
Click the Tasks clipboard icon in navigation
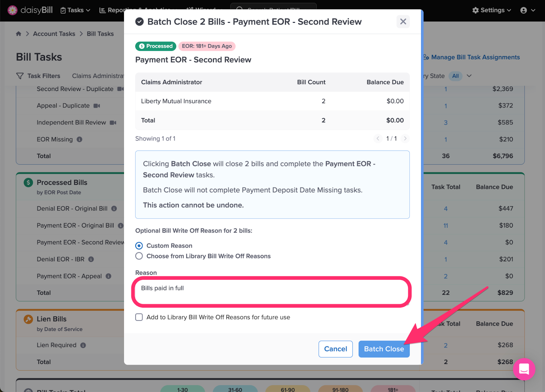tap(63, 10)
